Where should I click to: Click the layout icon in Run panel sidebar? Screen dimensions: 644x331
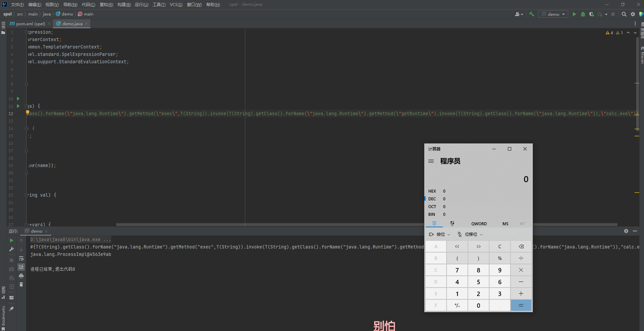coord(11,298)
